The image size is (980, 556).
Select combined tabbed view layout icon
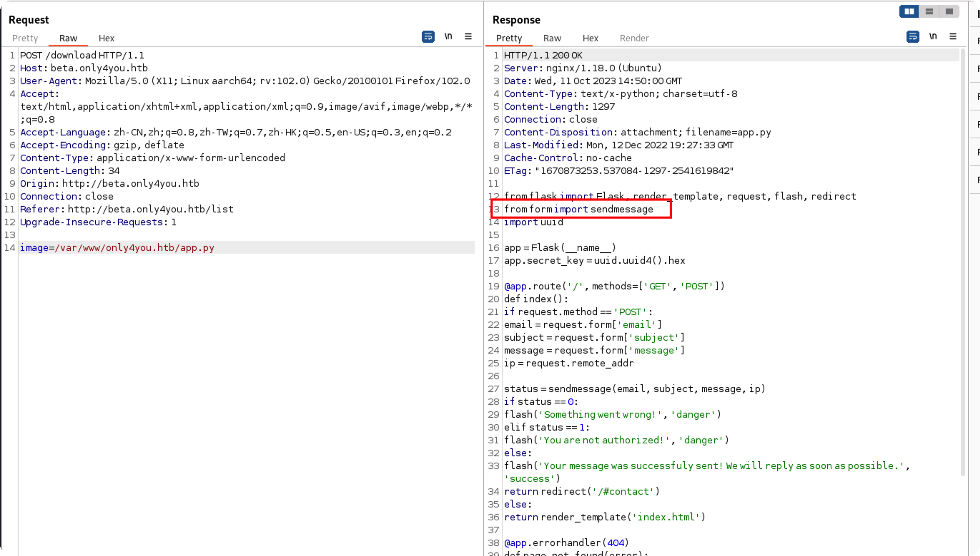pos(949,11)
